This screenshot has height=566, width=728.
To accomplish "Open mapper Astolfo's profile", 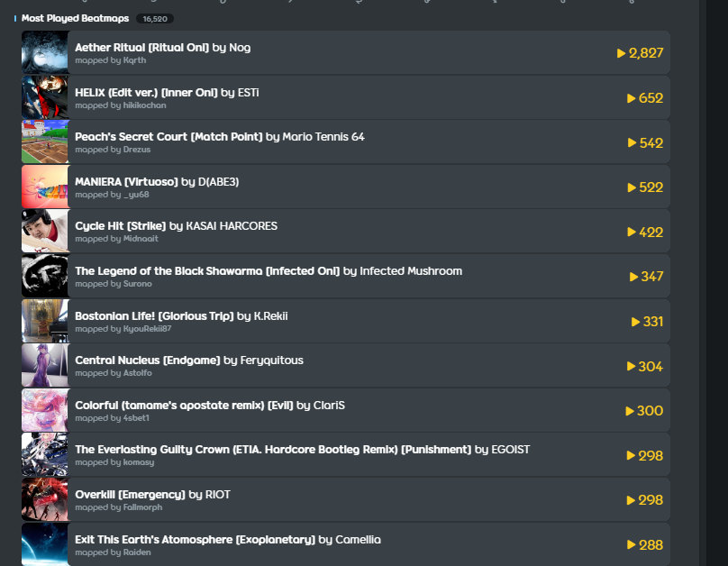I will [138, 373].
